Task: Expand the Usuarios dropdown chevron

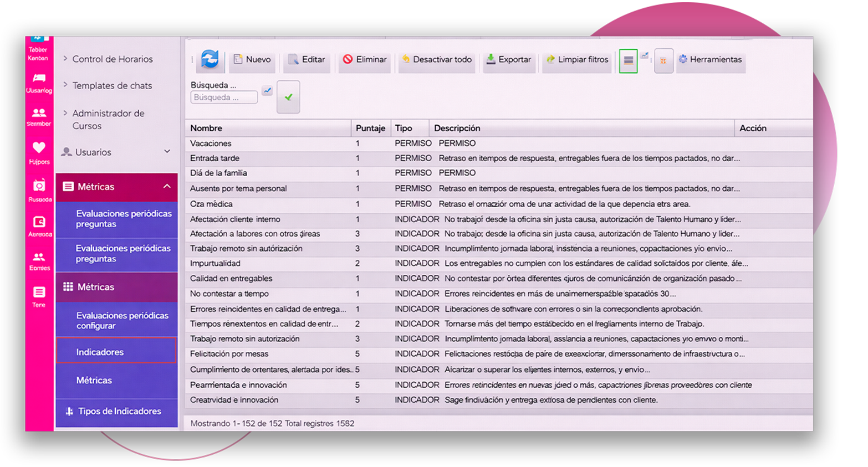Action: (x=167, y=152)
